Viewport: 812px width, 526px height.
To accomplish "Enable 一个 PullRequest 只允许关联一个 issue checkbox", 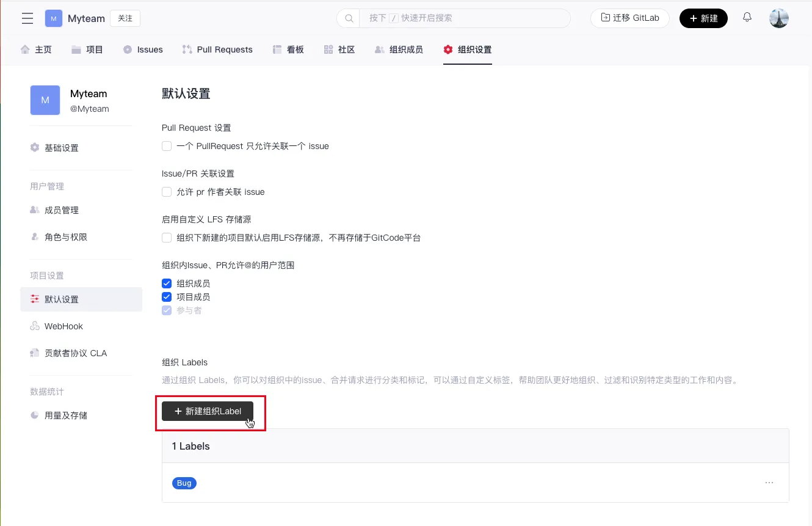I will 167,146.
